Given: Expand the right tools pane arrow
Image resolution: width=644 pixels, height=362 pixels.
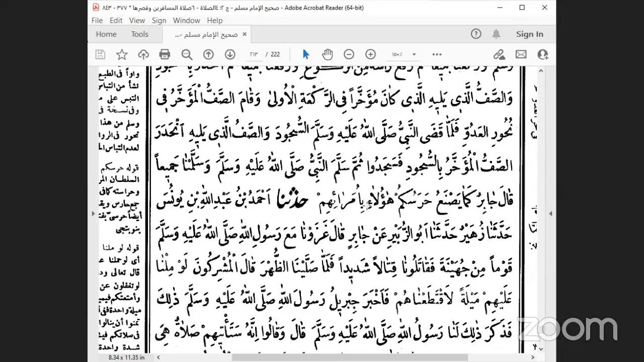Looking at the screenshot, I should pos(550,213).
